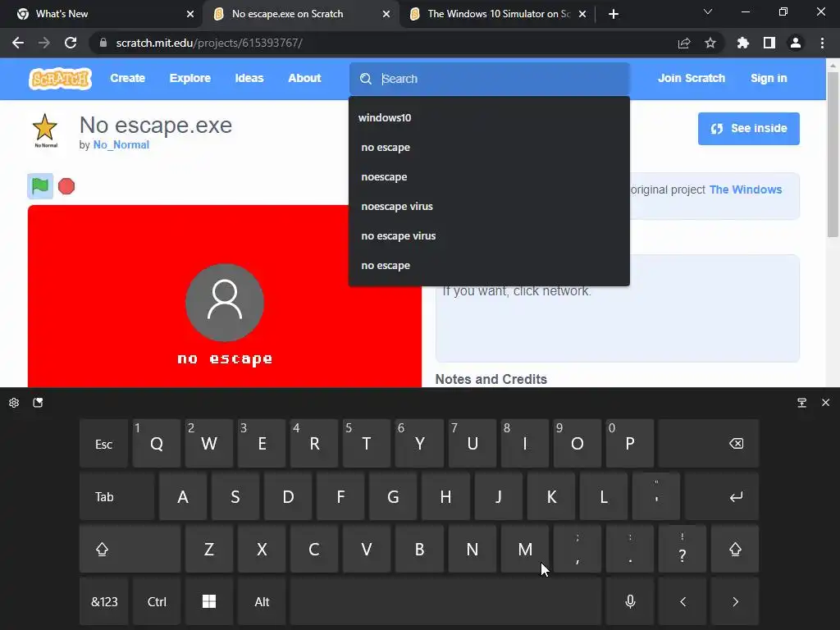840x630 pixels.
Task: Close the touch keyboard
Action: [x=825, y=402]
